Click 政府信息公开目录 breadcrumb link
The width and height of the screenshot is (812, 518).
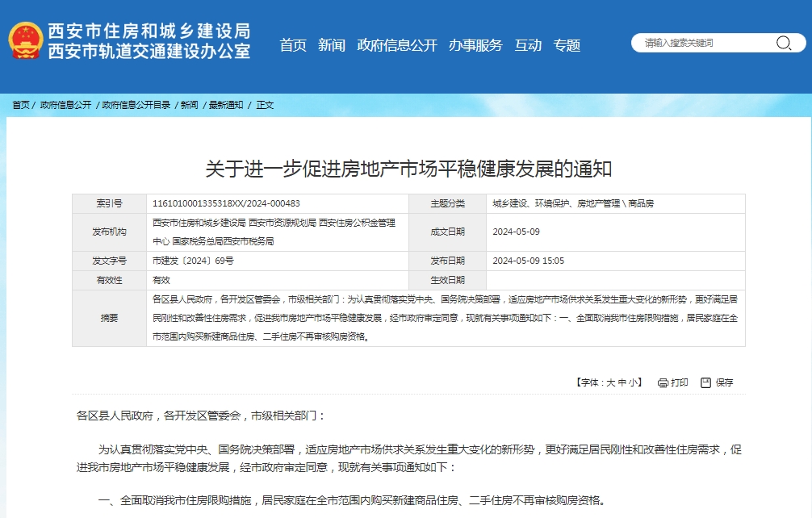[136, 105]
